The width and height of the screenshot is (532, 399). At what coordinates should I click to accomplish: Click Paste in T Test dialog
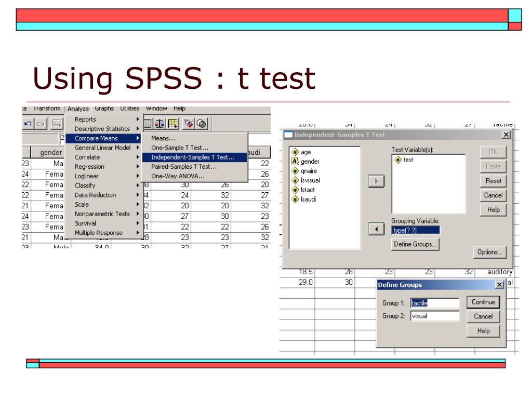pyautogui.click(x=494, y=167)
